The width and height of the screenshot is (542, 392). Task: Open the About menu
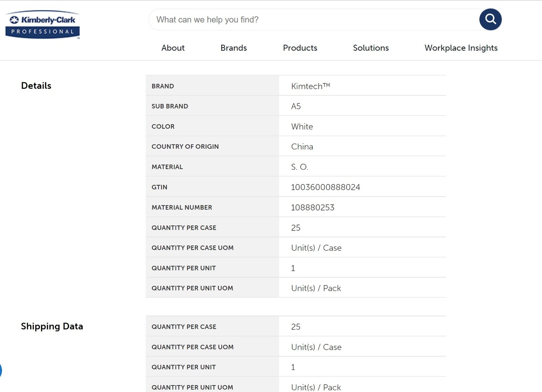click(x=173, y=48)
